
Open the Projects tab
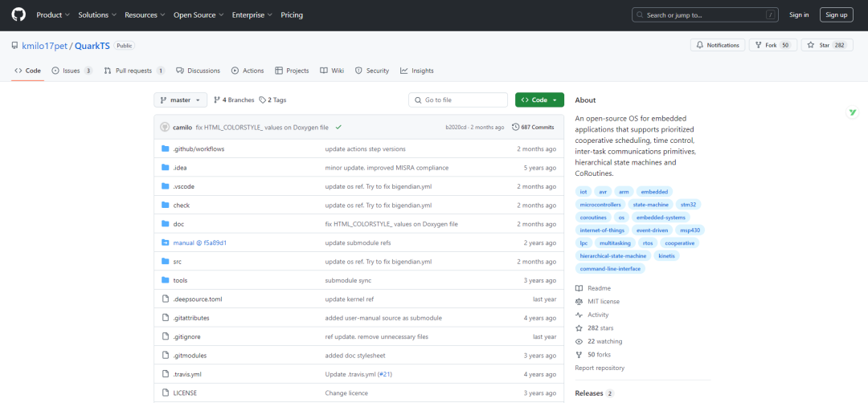tap(292, 71)
